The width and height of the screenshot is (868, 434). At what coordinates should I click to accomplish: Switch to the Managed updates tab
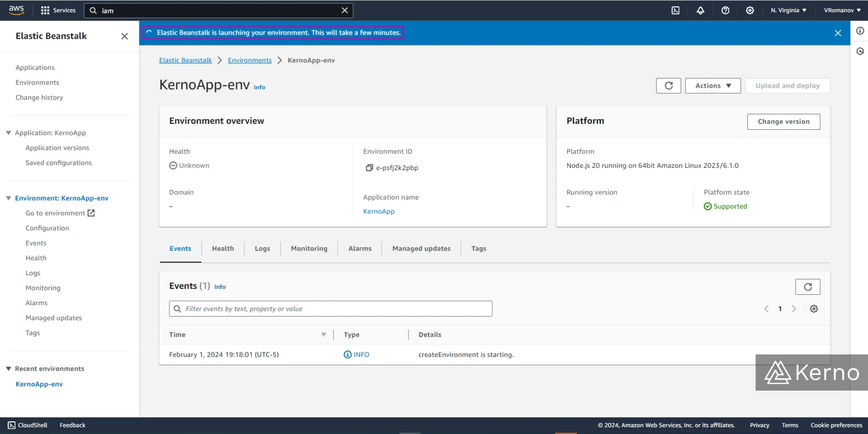coord(421,249)
